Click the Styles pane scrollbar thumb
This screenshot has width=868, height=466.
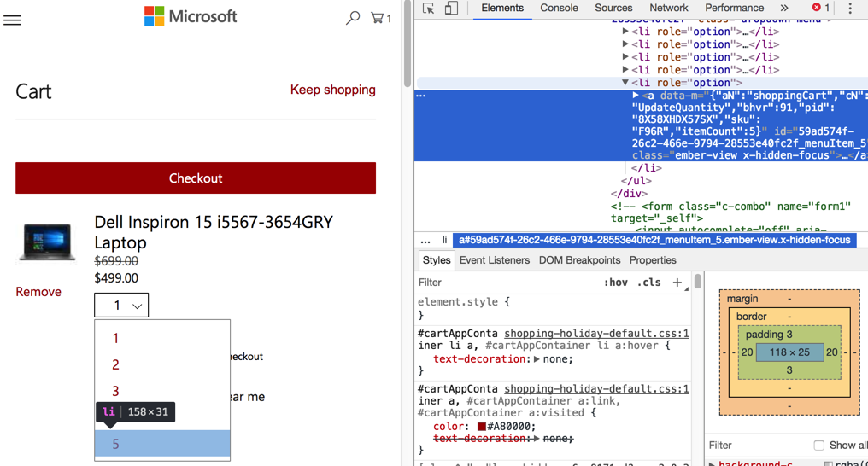coord(697,281)
